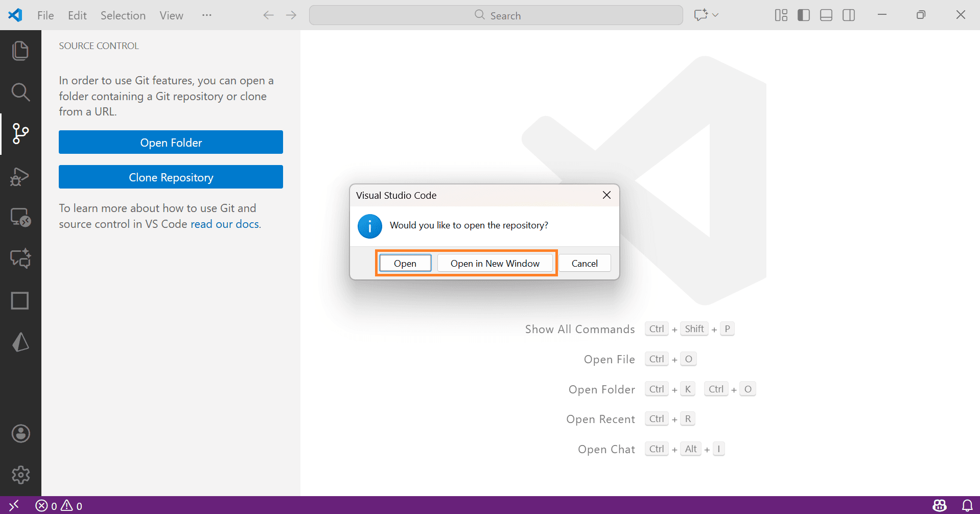Open the read our docs link
The width and height of the screenshot is (980, 514).
[x=224, y=224]
